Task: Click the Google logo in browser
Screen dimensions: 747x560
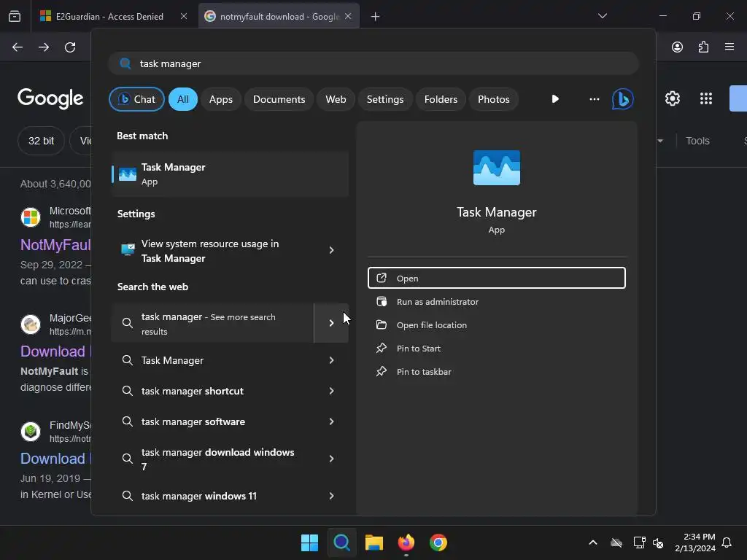Action: (50, 98)
